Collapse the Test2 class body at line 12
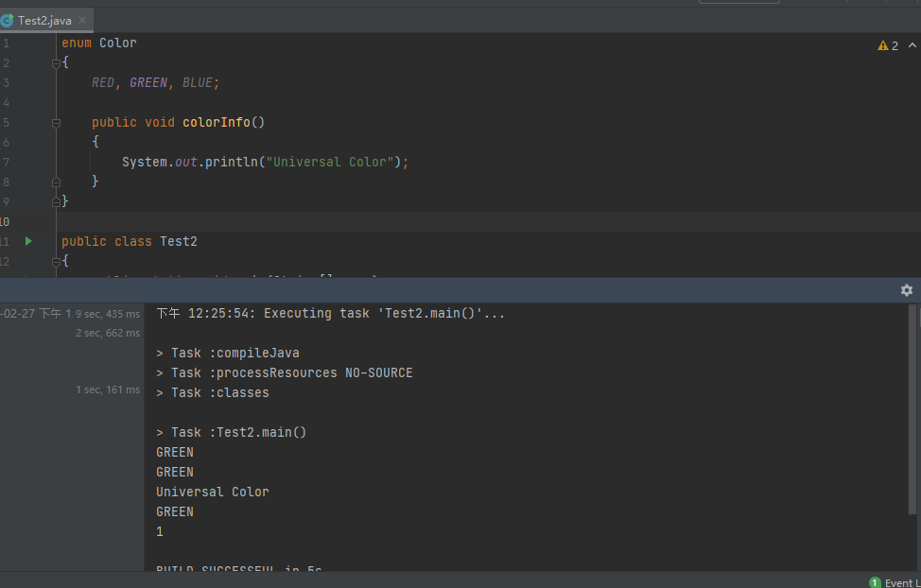Image resolution: width=921 pixels, height=588 pixels. pyautogui.click(x=56, y=261)
